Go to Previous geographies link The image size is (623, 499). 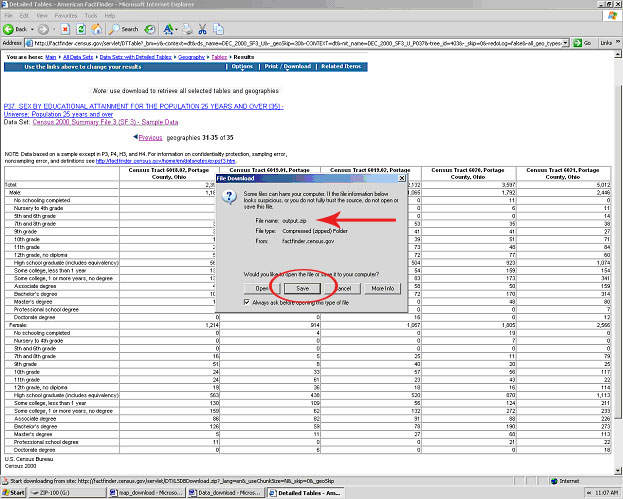point(150,137)
